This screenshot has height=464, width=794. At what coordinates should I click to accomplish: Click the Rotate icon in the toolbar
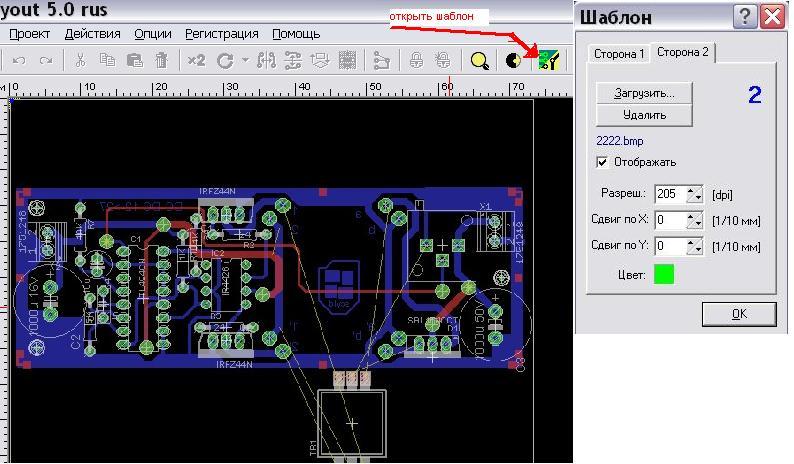pos(225,61)
